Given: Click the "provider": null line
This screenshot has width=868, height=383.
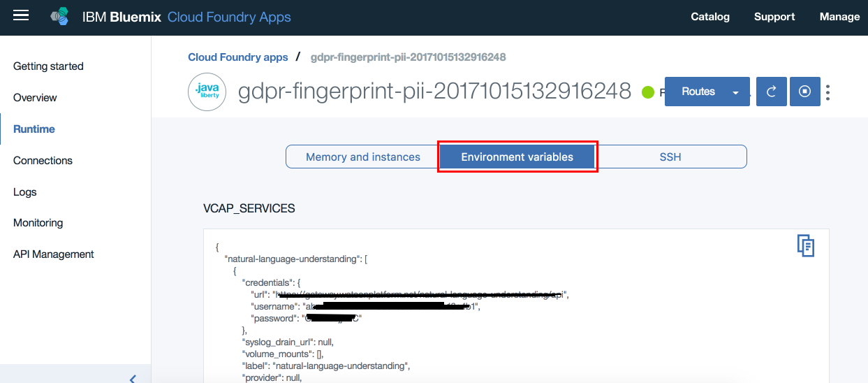Looking at the screenshot, I should point(272,378).
